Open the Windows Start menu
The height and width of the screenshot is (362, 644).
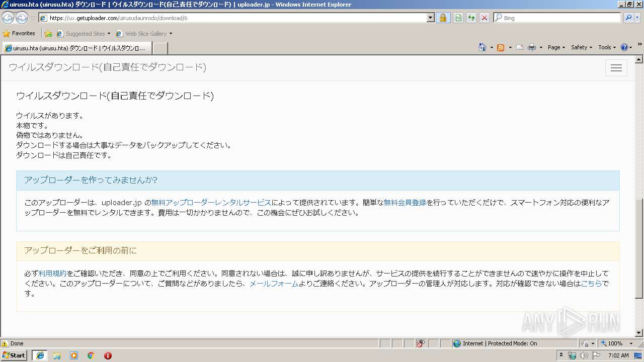[14, 355]
